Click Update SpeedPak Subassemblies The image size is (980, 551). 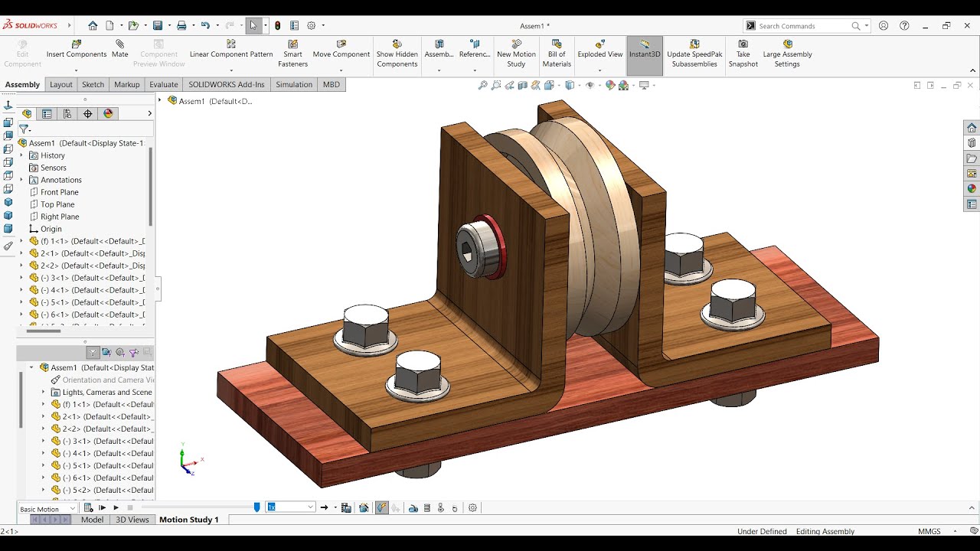[x=694, y=54]
